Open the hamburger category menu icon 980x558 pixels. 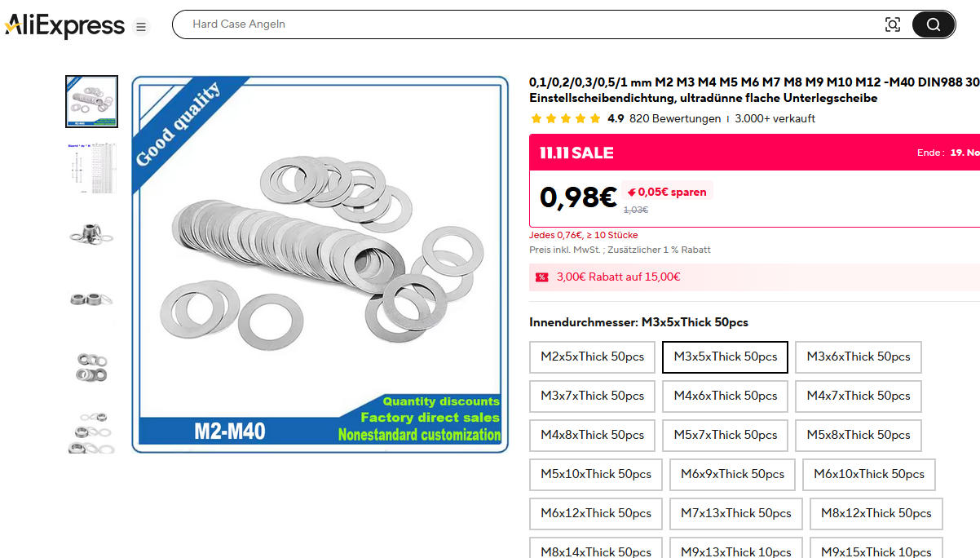click(x=141, y=27)
